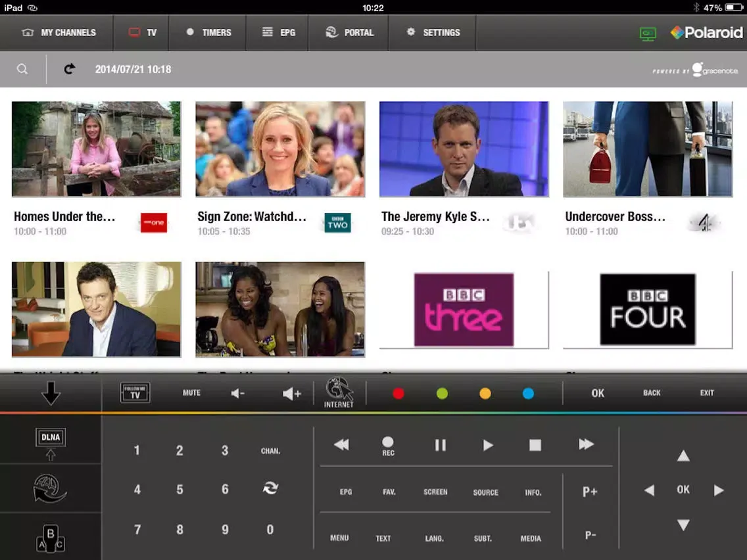747x560 pixels.
Task: Open the ABC keyboard input icon
Action: [51, 539]
